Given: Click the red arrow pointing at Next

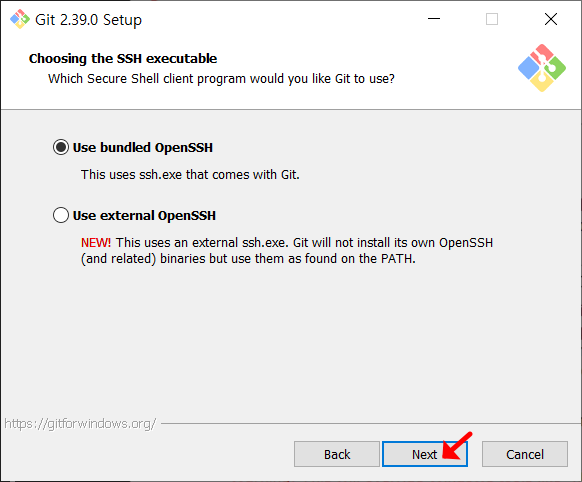Looking at the screenshot, I should click(457, 445).
